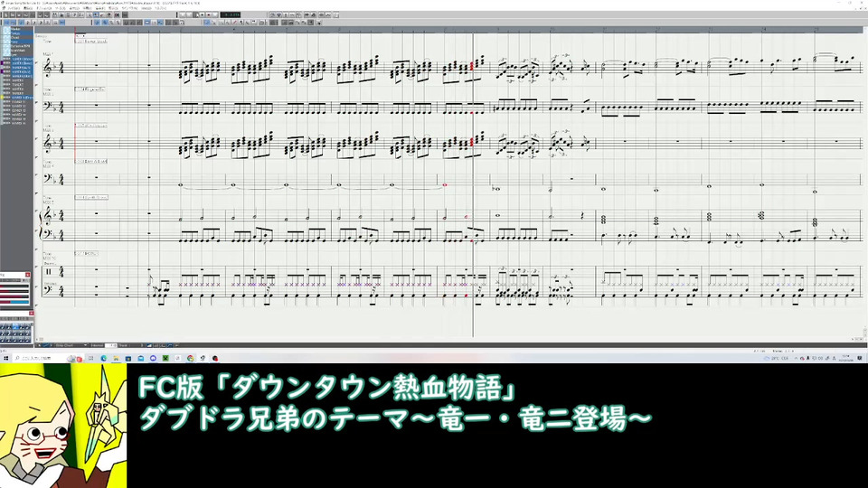
Task: Select the yellow-marked track in the track list
Action: point(16,98)
